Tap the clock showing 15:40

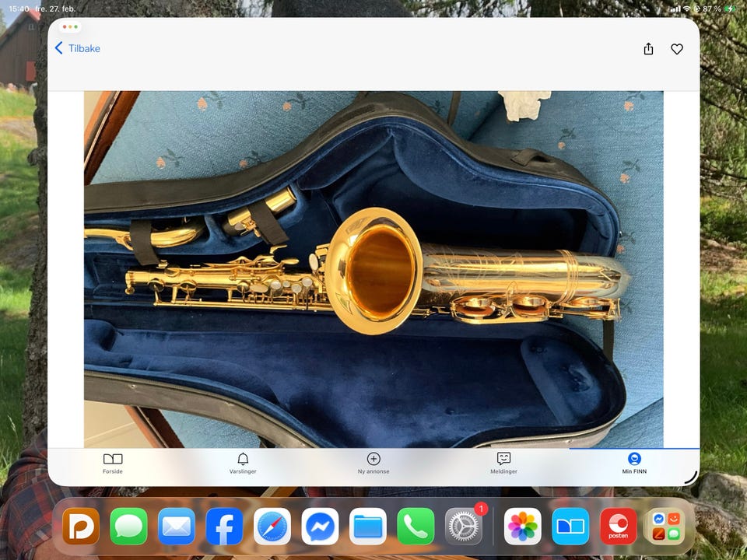click(x=19, y=9)
